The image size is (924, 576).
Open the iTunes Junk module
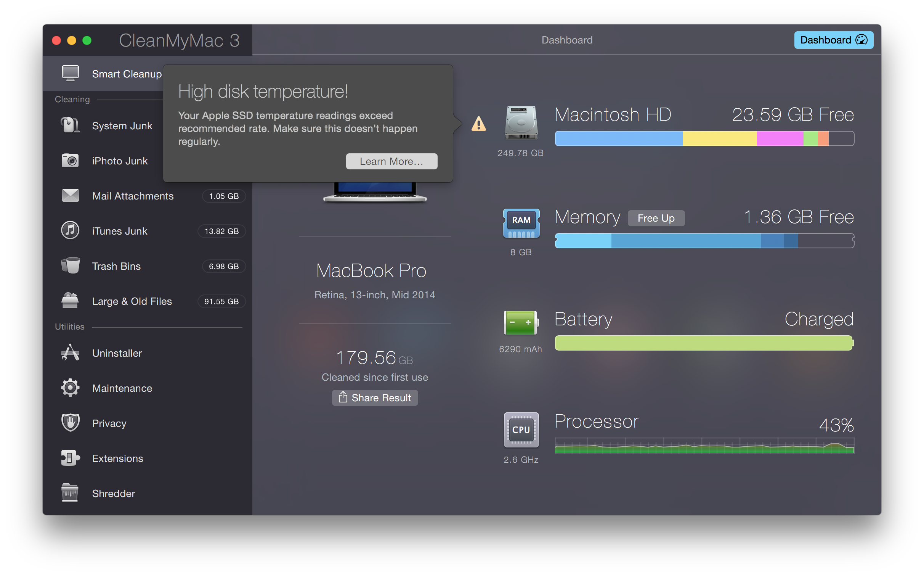tap(119, 231)
